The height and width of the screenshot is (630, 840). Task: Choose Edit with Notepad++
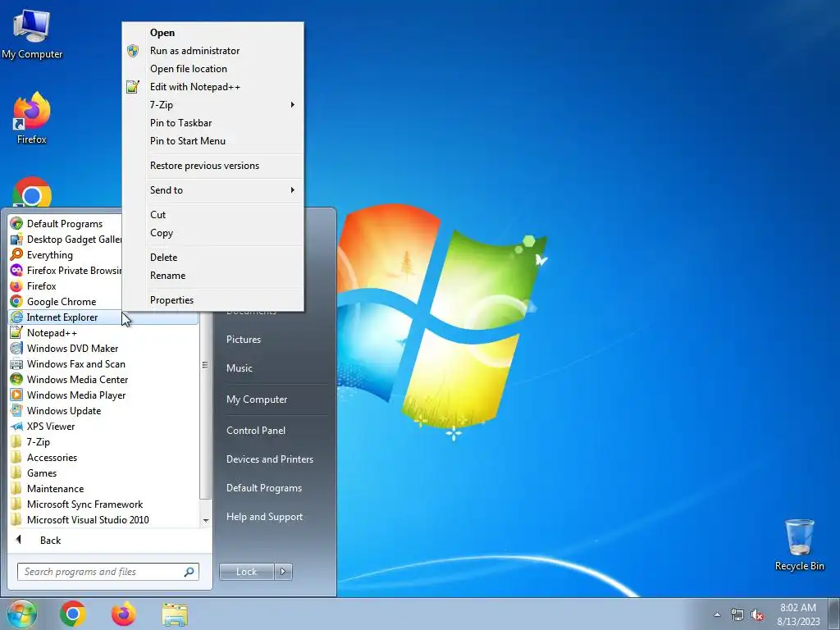[213, 87]
